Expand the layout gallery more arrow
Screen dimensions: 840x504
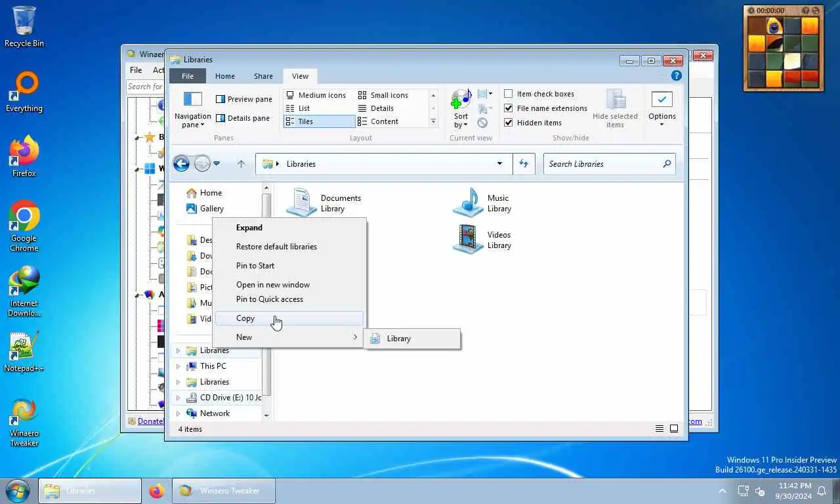click(433, 121)
